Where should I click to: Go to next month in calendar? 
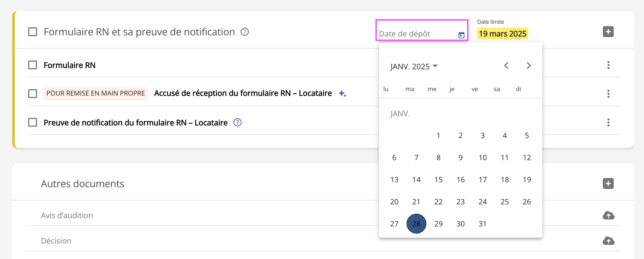pyautogui.click(x=528, y=66)
